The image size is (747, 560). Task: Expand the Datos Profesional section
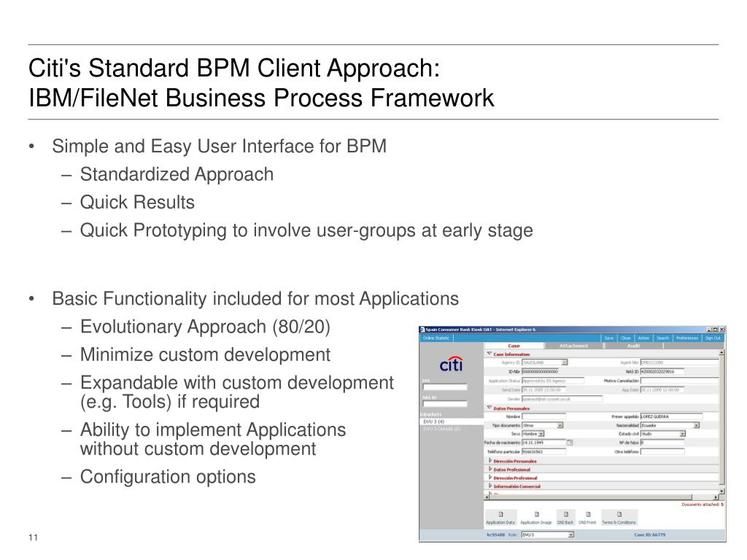(490, 469)
